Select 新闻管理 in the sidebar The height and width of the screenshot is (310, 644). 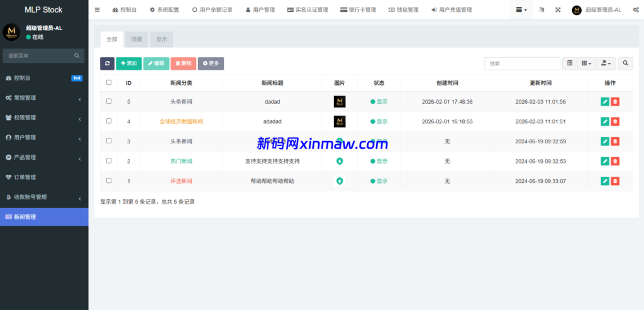[44, 217]
